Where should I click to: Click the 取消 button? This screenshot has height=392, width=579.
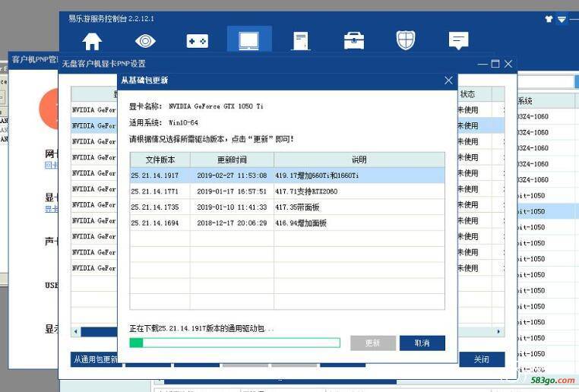[422, 343]
